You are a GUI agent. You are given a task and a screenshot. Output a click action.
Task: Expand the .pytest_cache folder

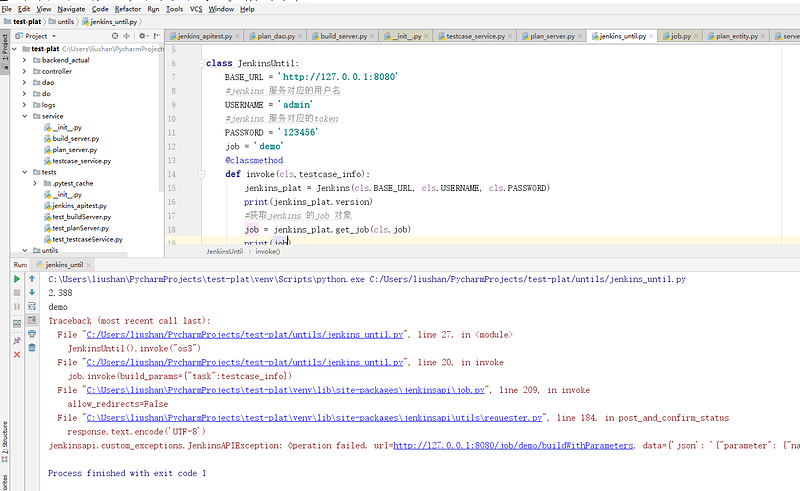(x=35, y=183)
